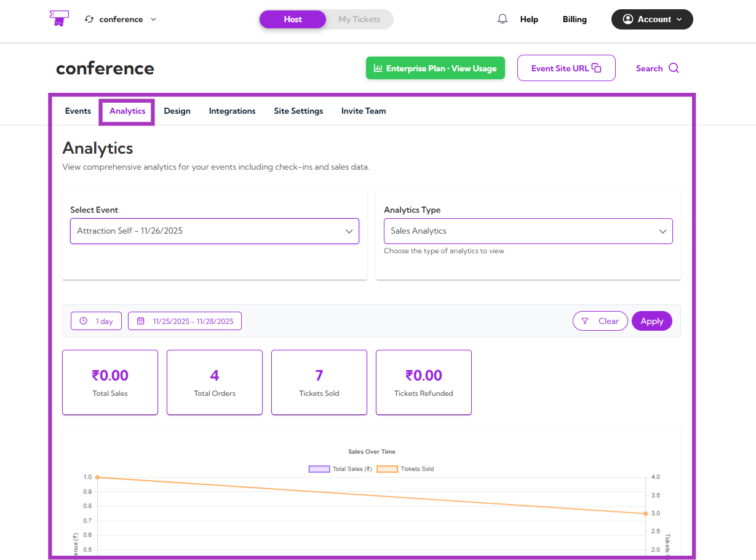Click the Search magnifier icon
The height and width of the screenshot is (560, 756).
(x=674, y=68)
